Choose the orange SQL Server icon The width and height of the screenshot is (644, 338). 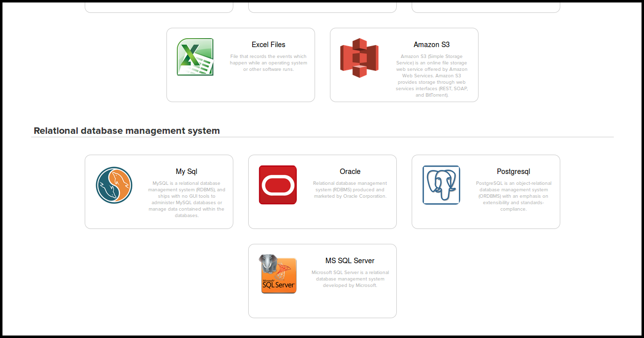(278, 274)
